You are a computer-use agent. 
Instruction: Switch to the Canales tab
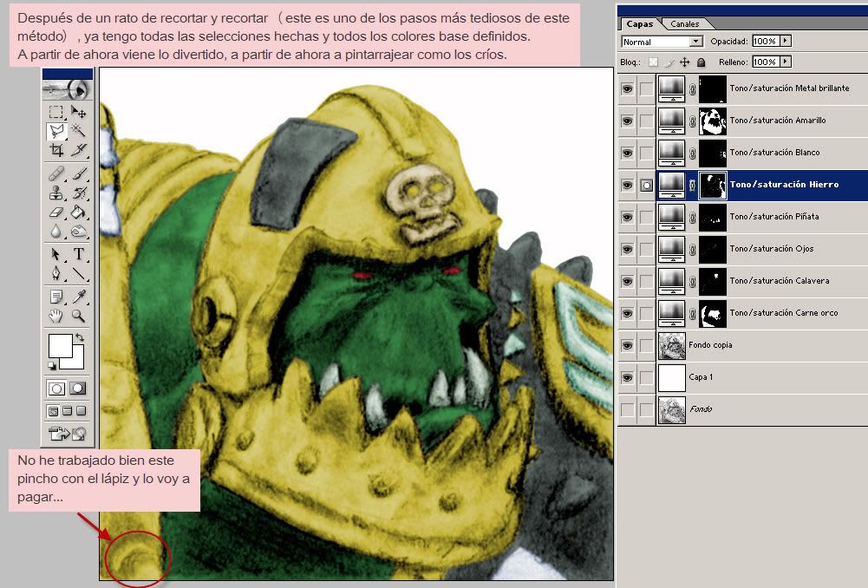pyautogui.click(x=685, y=23)
